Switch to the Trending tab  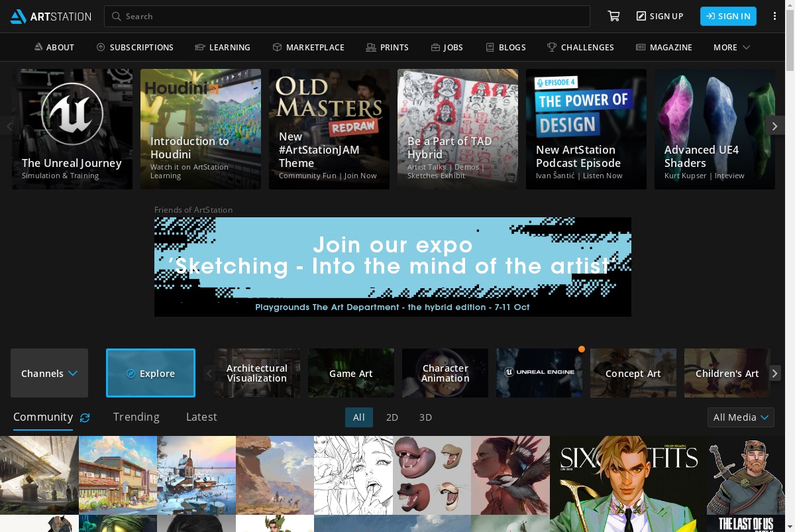click(136, 417)
